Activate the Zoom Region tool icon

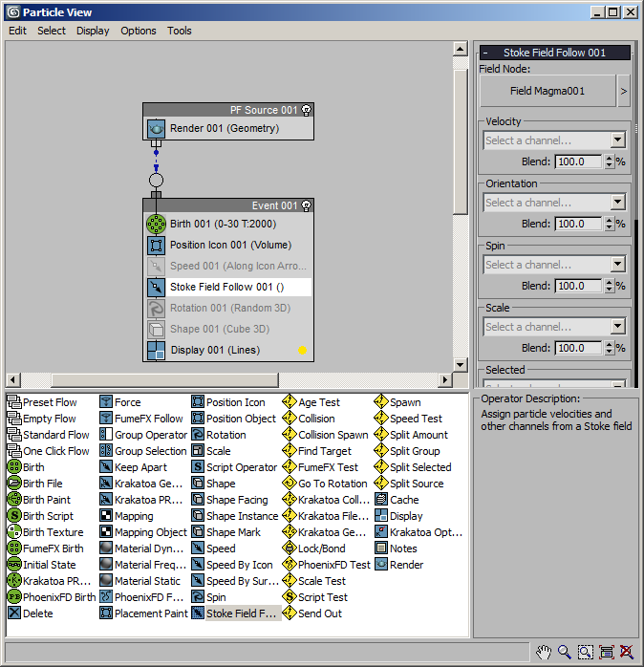(x=586, y=652)
